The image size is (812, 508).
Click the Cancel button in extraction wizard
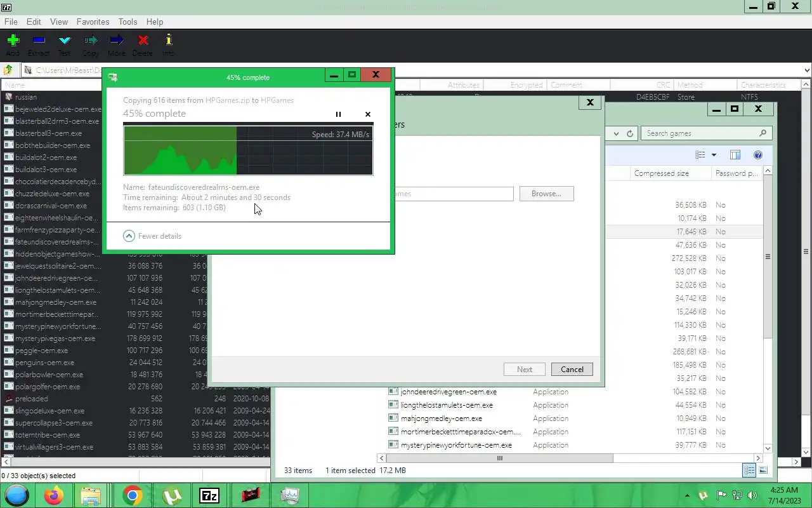pos(572,370)
